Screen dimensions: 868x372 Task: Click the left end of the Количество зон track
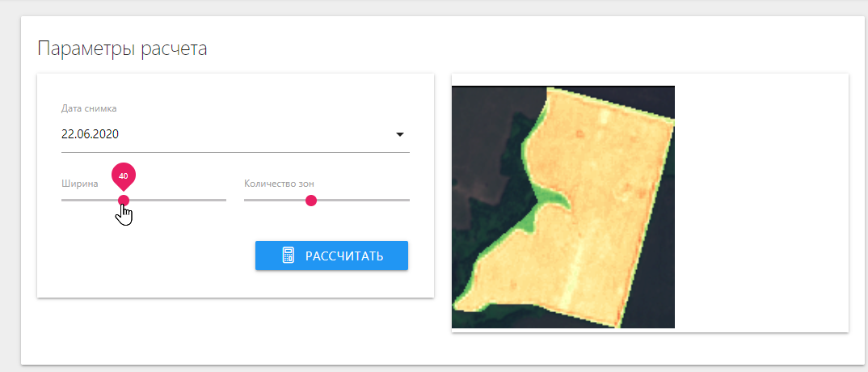[x=246, y=200]
